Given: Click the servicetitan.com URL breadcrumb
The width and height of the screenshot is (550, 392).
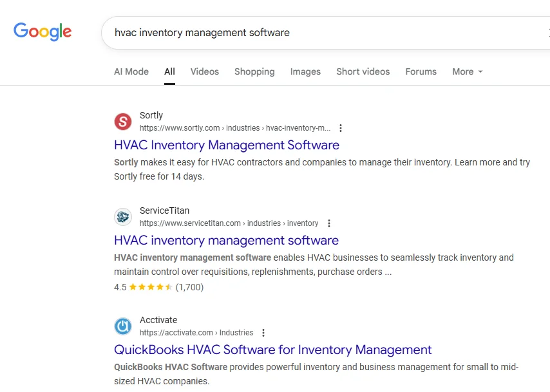Looking at the screenshot, I should pos(229,223).
